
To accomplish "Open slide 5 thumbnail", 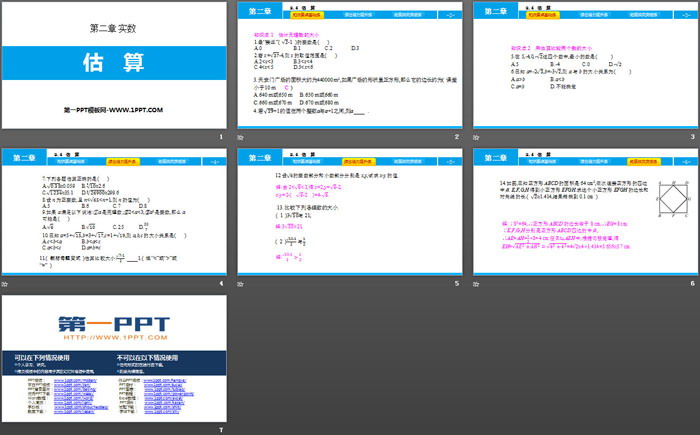I will pos(349,210).
